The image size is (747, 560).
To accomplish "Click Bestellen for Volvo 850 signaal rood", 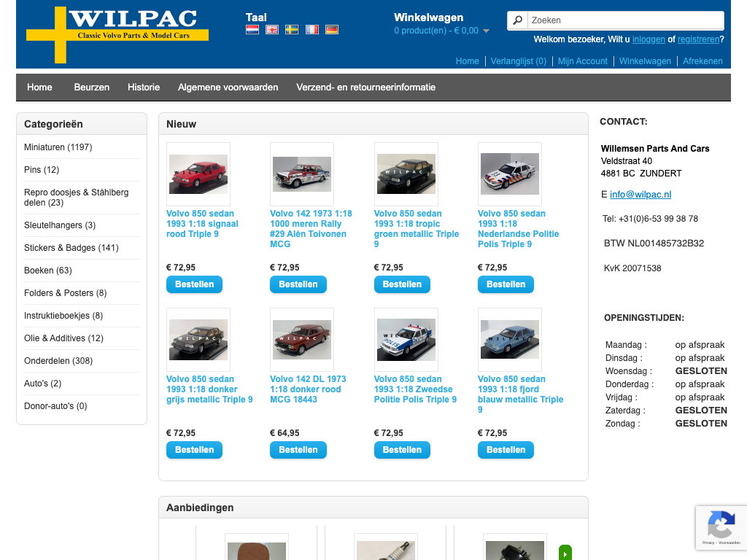I will (194, 284).
